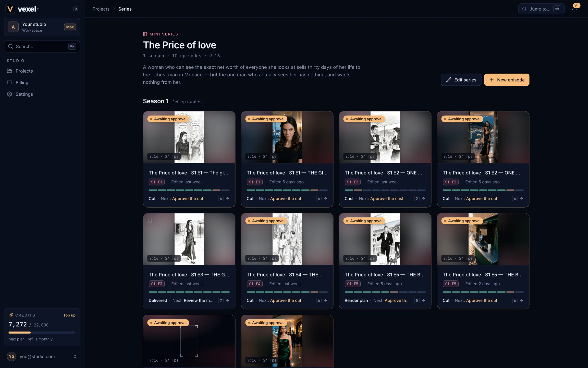Click the arrow on Approve the cast card

pos(423,198)
